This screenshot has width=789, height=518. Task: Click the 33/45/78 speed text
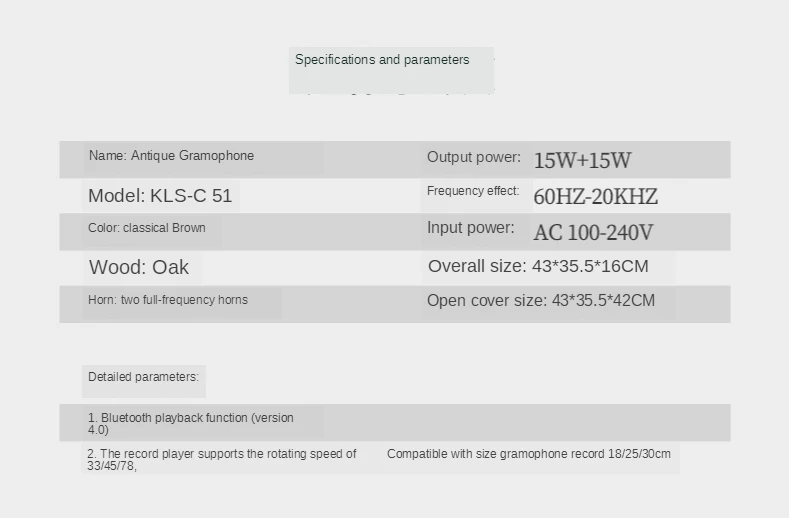click(x=112, y=466)
